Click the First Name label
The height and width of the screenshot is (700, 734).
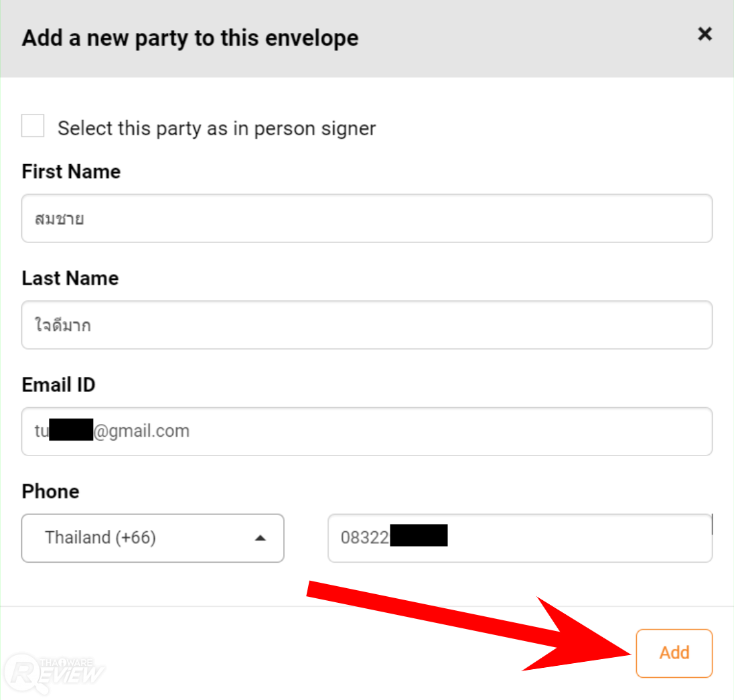[x=71, y=171]
